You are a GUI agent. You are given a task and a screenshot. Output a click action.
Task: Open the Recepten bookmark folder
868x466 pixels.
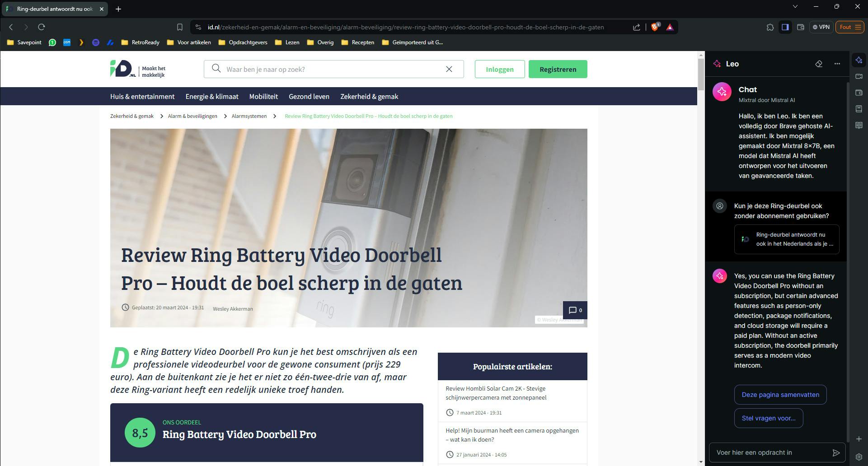click(x=358, y=42)
